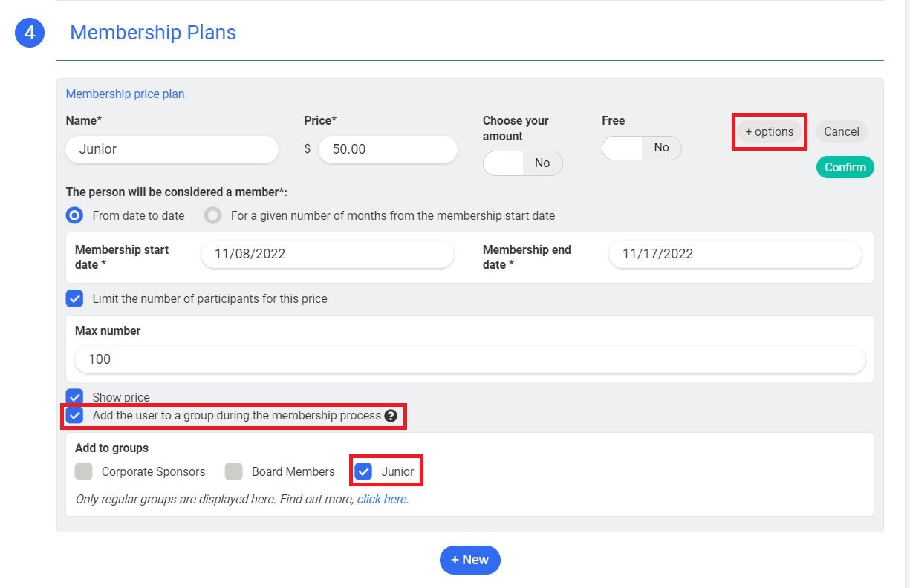The width and height of the screenshot is (910, 588).
Task: Select From date to date option
Action: (x=74, y=216)
